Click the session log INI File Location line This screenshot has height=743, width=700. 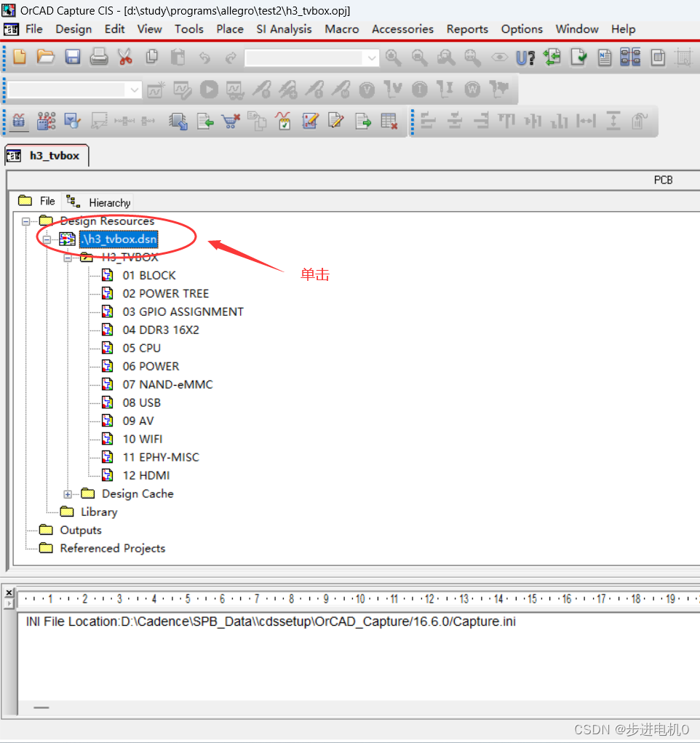point(271,621)
